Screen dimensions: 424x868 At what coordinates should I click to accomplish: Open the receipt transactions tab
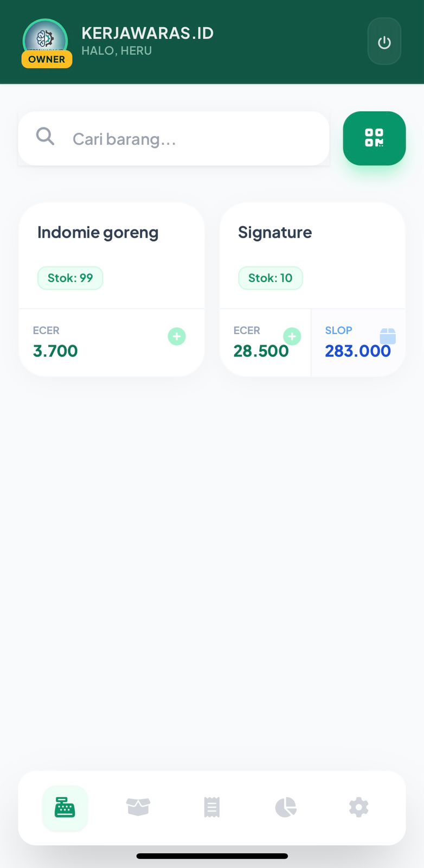[211, 807]
